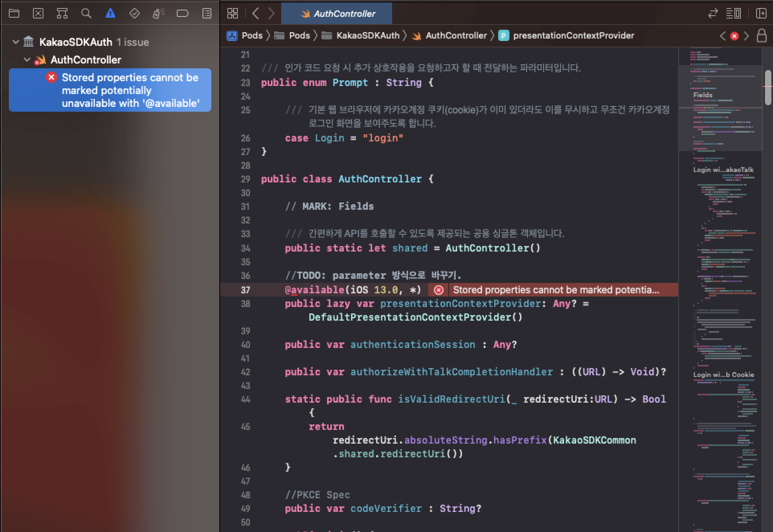Click 'shared' on line 34

click(x=410, y=248)
